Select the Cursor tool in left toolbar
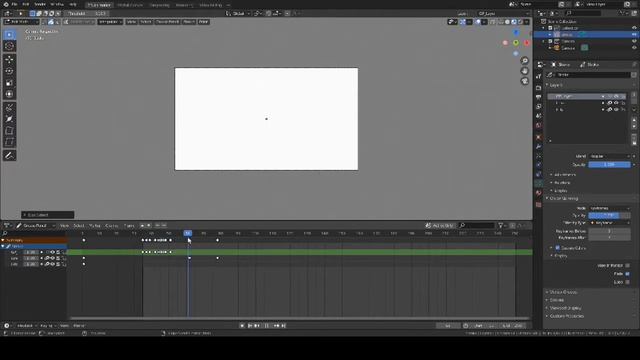 click(x=9, y=46)
